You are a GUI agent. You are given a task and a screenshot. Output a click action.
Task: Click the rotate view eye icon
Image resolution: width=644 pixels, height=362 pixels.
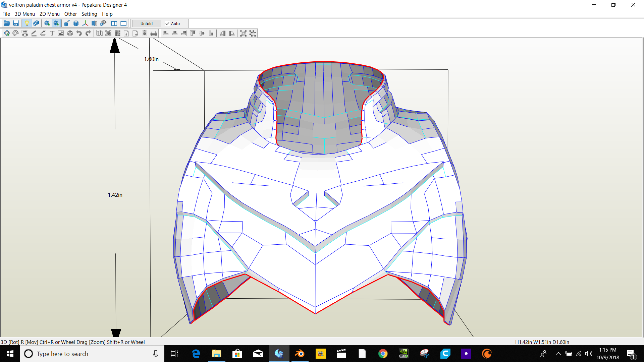[103, 23]
